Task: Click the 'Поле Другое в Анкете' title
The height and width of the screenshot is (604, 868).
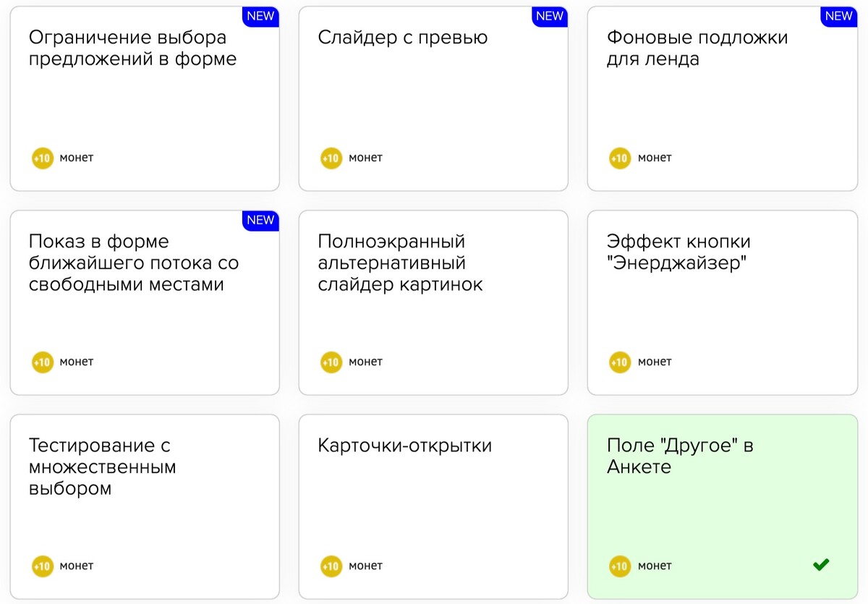Action: coord(680,456)
